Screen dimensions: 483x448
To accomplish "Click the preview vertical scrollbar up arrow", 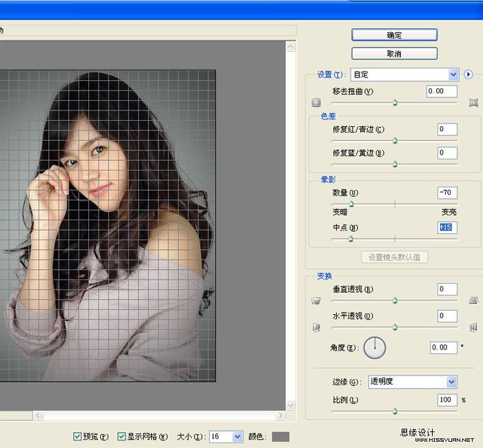I will coord(290,47).
